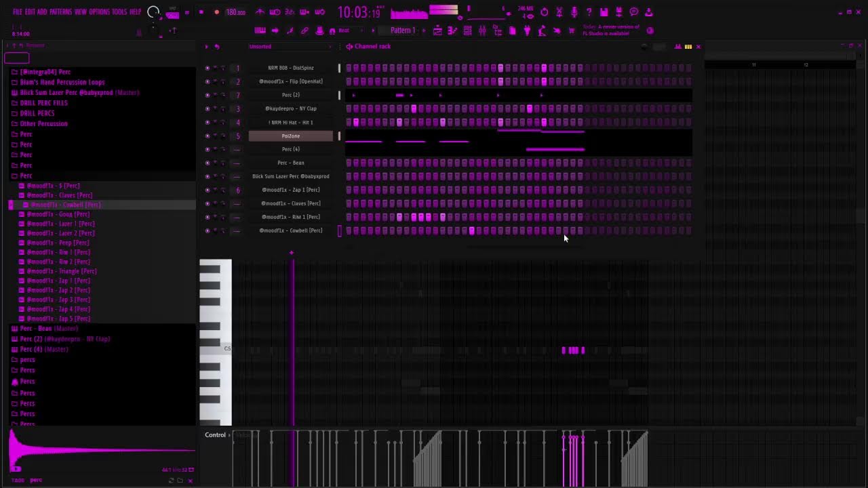The image size is (868, 488).
Task: Click the @moodf1x - Zap 1 [Perc] channel button
Action: pyautogui.click(x=291, y=190)
